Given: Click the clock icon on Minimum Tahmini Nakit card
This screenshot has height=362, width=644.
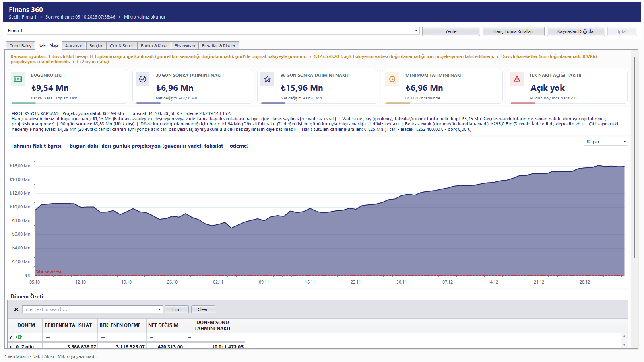Looking at the screenshot, I should pyautogui.click(x=392, y=79).
